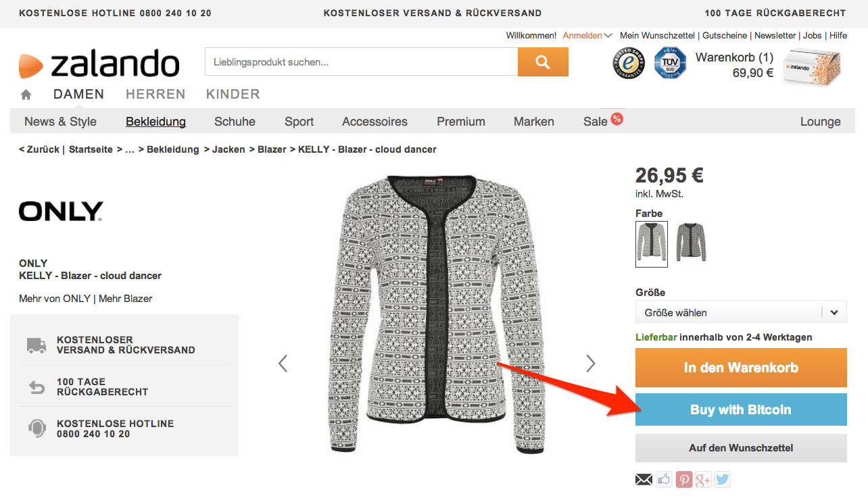Screen dimensions: 868x496
Task: Select the darker blazer color swatch
Action: (x=691, y=243)
